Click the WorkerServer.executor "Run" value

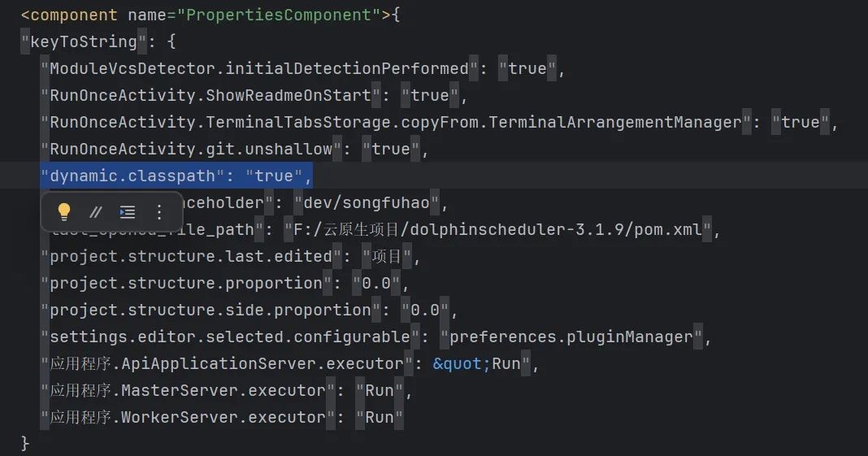click(380, 418)
